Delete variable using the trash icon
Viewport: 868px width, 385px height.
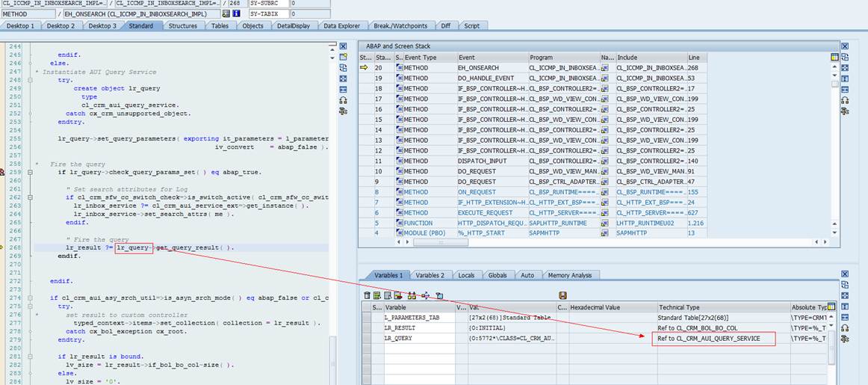(x=367, y=295)
